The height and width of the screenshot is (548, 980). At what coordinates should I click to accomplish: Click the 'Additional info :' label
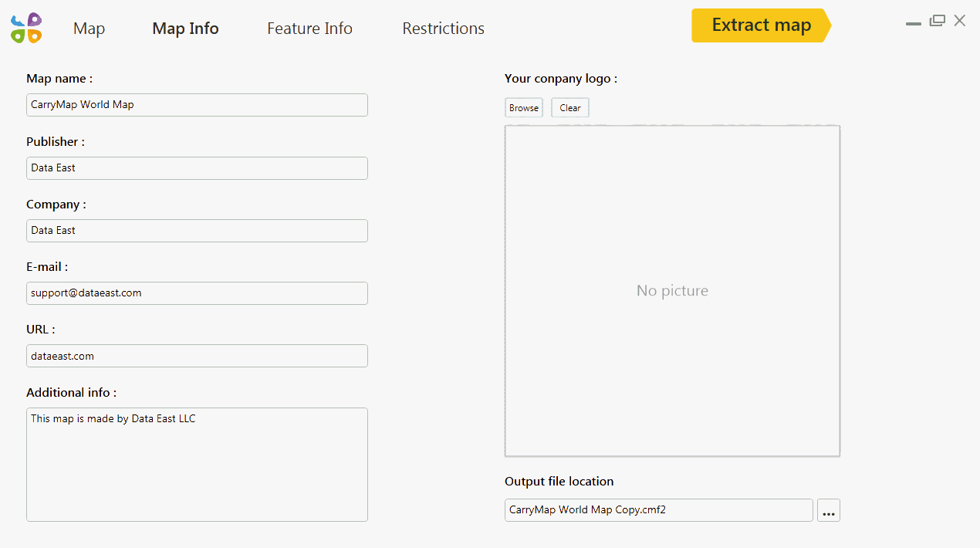tap(72, 393)
